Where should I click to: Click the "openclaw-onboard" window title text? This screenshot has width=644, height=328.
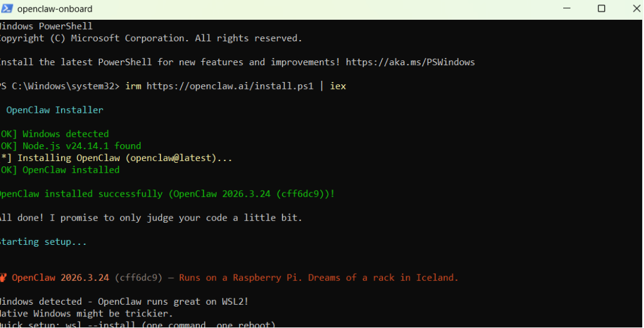tap(55, 9)
